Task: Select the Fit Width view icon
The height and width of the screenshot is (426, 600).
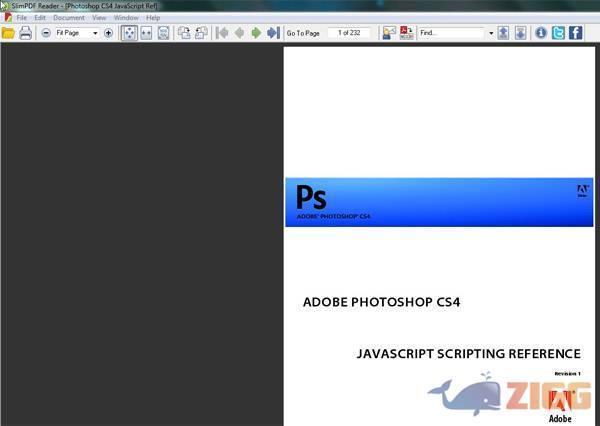Action: click(146, 33)
